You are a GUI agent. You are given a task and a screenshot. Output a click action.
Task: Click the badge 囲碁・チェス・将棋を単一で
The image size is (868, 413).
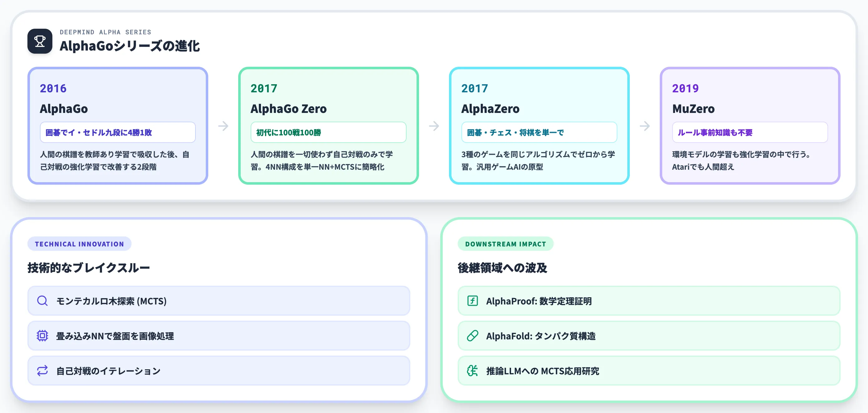[539, 133]
